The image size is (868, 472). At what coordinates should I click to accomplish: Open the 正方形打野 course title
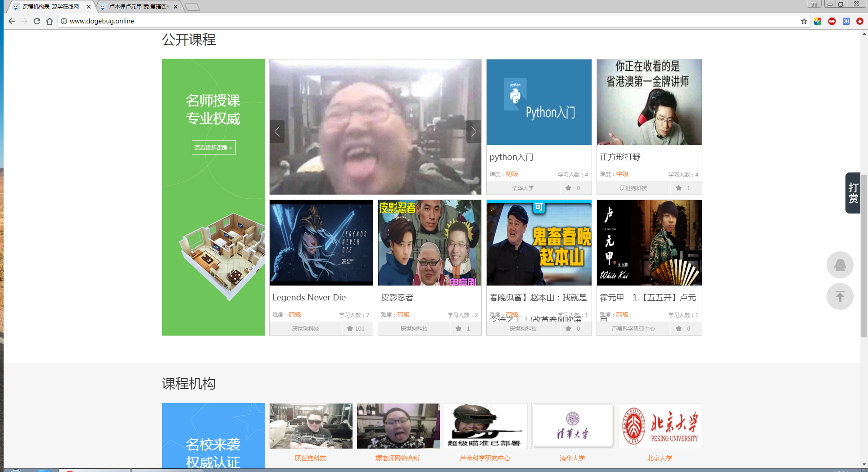click(x=620, y=157)
